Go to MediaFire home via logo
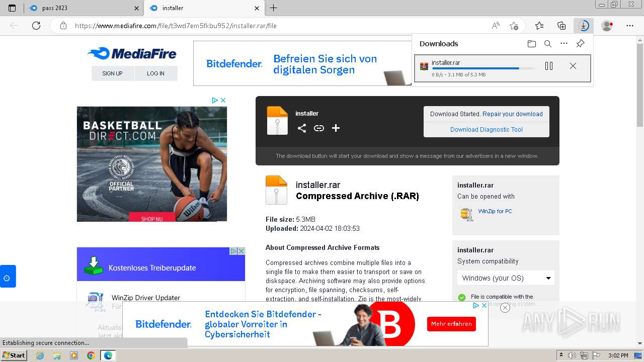644x362 pixels. [132, 54]
